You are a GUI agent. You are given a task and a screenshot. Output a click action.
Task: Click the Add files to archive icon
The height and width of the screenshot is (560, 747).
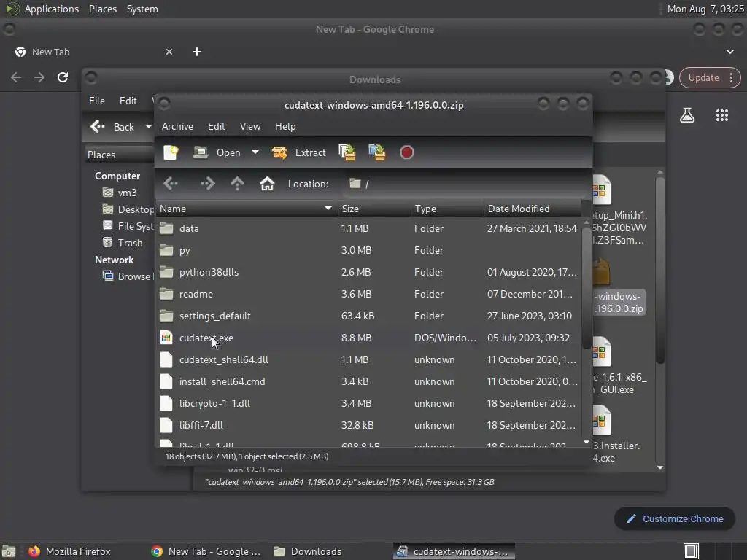pos(347,152)
